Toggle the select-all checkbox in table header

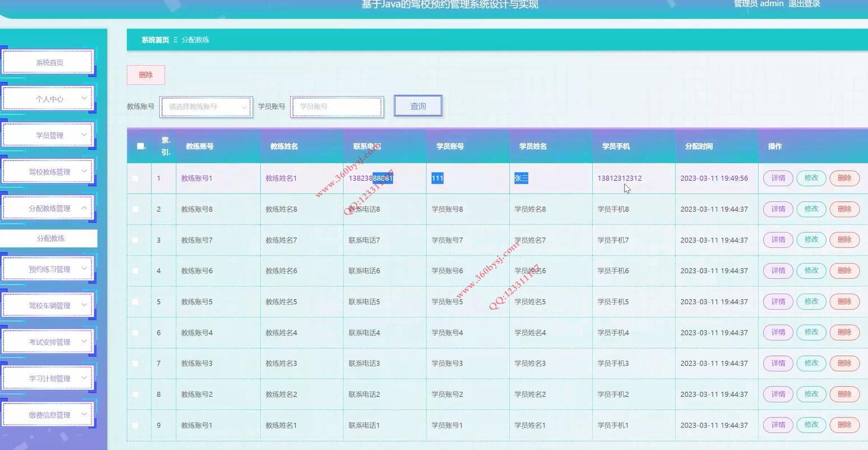pos(140,146)
